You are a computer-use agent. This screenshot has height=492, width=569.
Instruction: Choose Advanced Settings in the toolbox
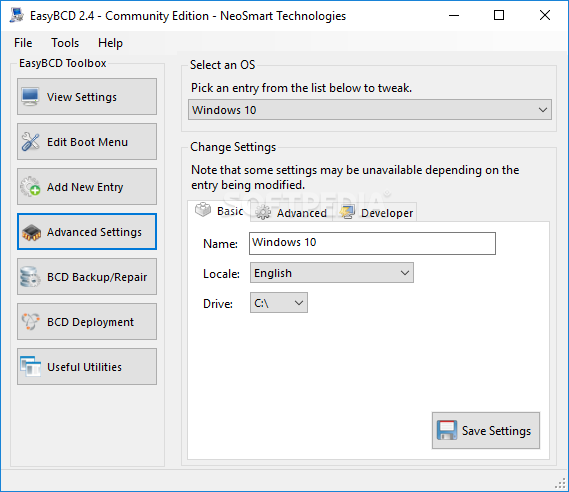pos(87,231)
